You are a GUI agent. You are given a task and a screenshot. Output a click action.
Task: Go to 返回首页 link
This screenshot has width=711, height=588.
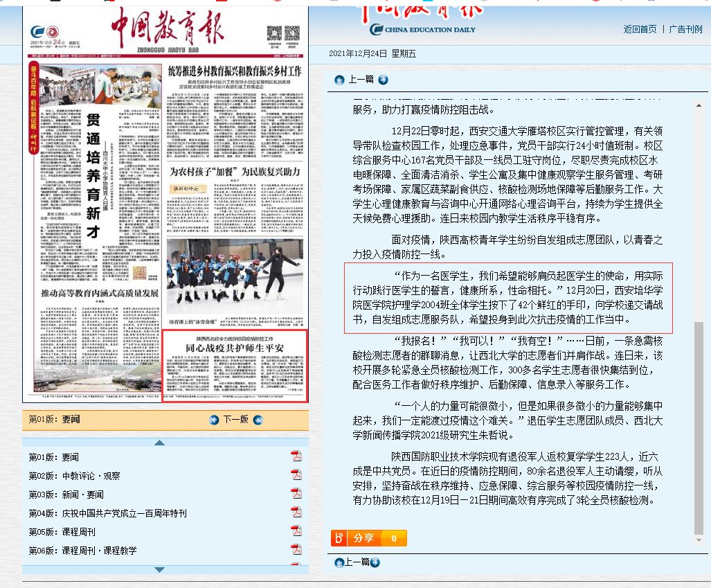(640, 29)
